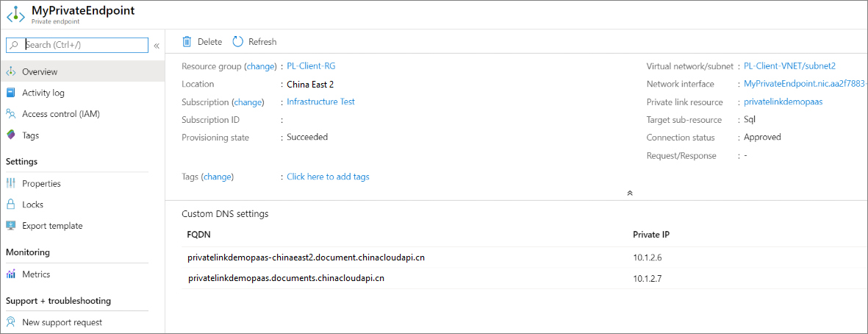Click the FQDN column header
The image size is (868, 334).
coord(198,235)
